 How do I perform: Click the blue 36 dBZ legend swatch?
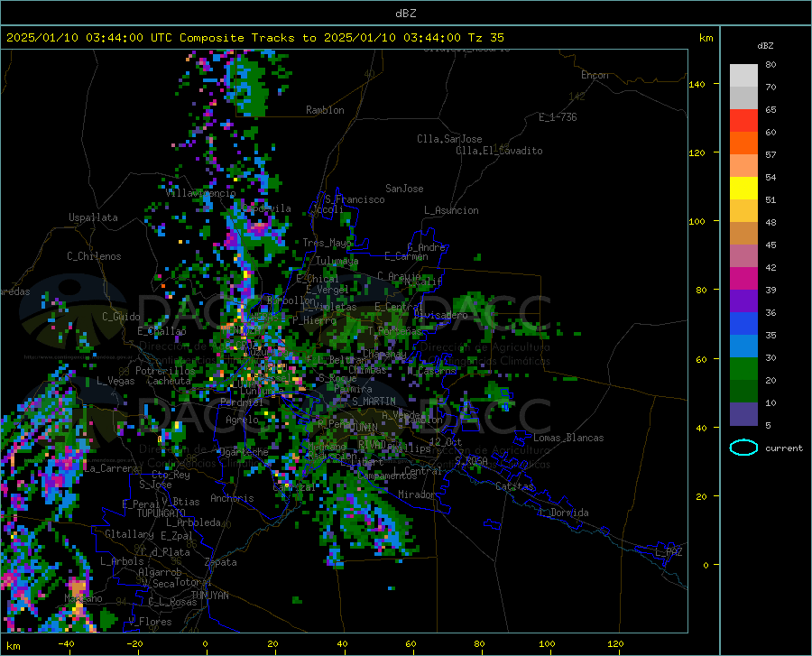tap(743, 324)
